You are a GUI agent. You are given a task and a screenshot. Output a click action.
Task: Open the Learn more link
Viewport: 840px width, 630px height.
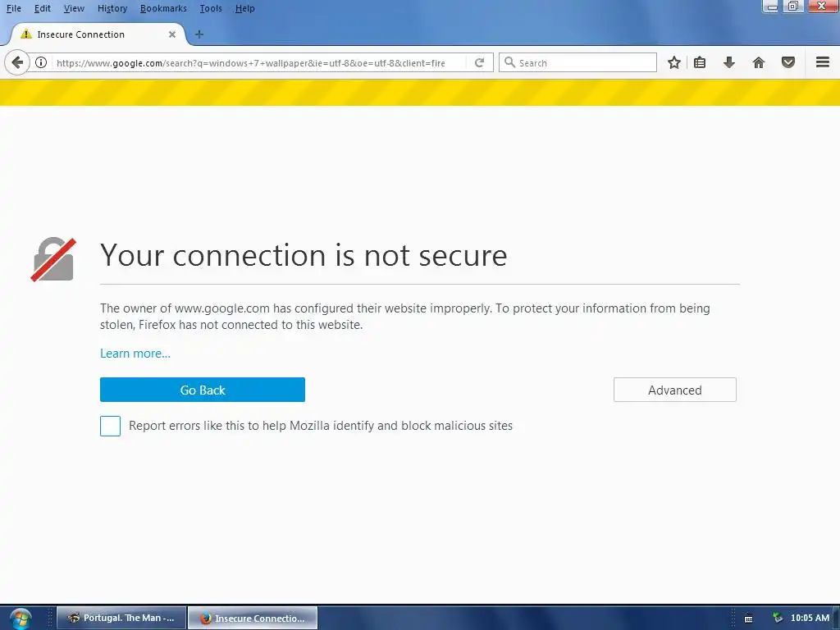point(135,354)
